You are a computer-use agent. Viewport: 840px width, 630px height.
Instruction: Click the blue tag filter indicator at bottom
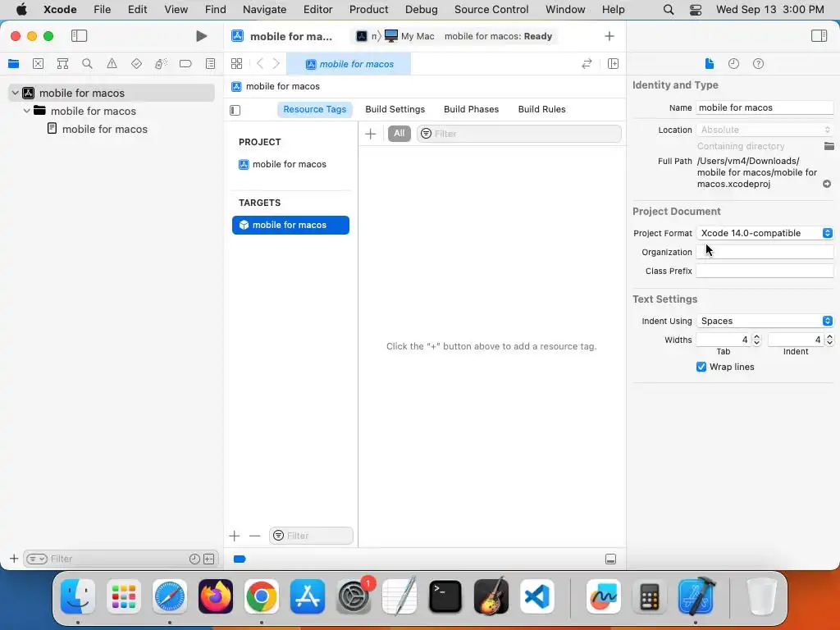click(x=240, y=559)
